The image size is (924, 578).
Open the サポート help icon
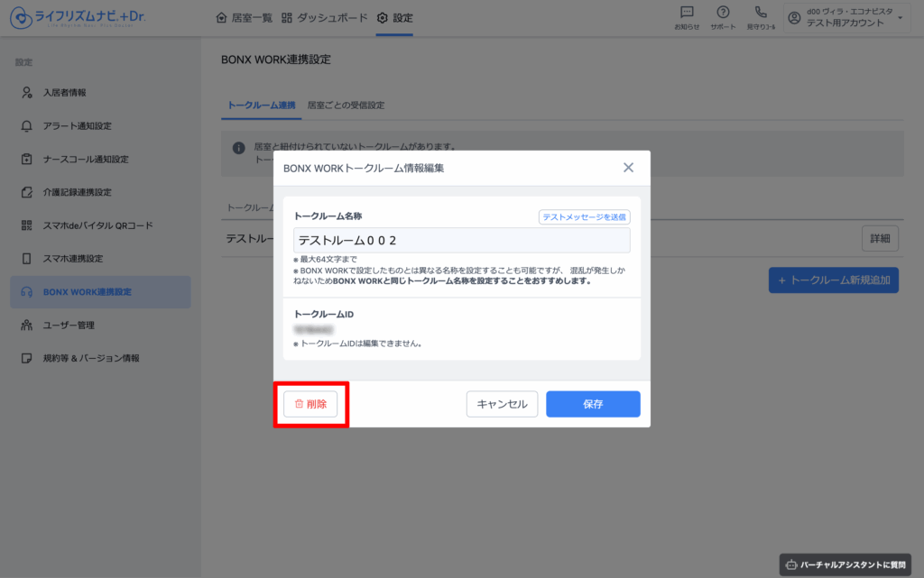(723, 13)
